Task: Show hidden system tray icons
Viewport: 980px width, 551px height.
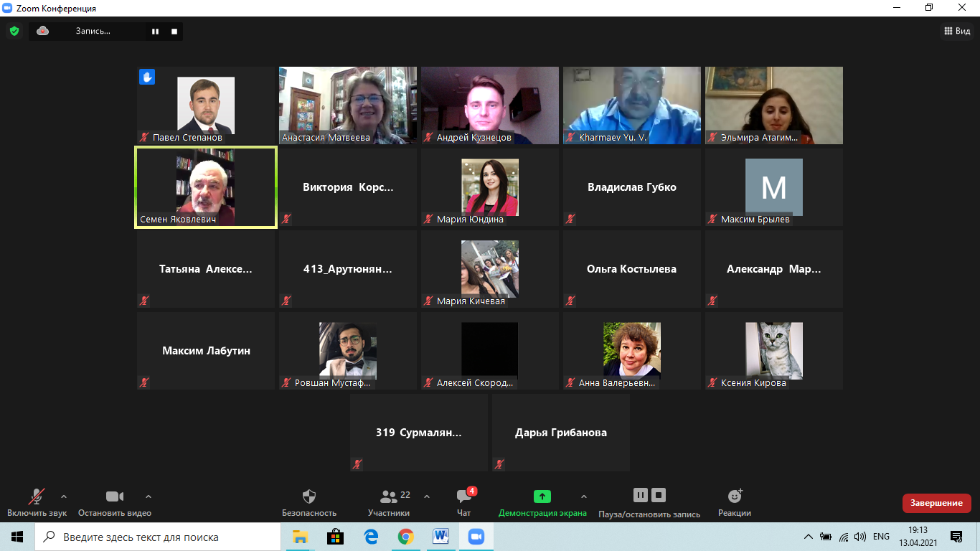Action: point(809,537)
